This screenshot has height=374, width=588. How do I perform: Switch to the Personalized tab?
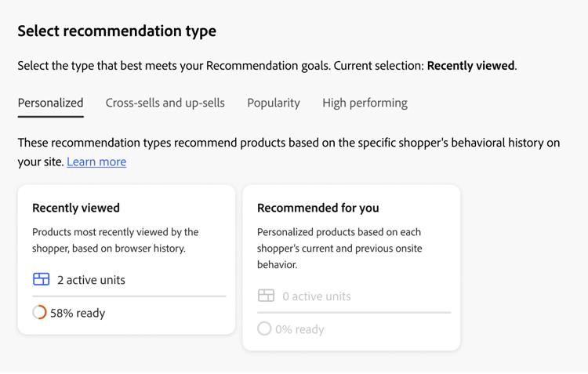point(50,103)
